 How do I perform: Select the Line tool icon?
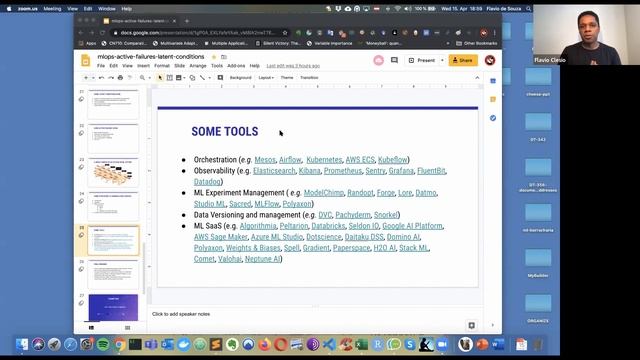coord(202,78)
